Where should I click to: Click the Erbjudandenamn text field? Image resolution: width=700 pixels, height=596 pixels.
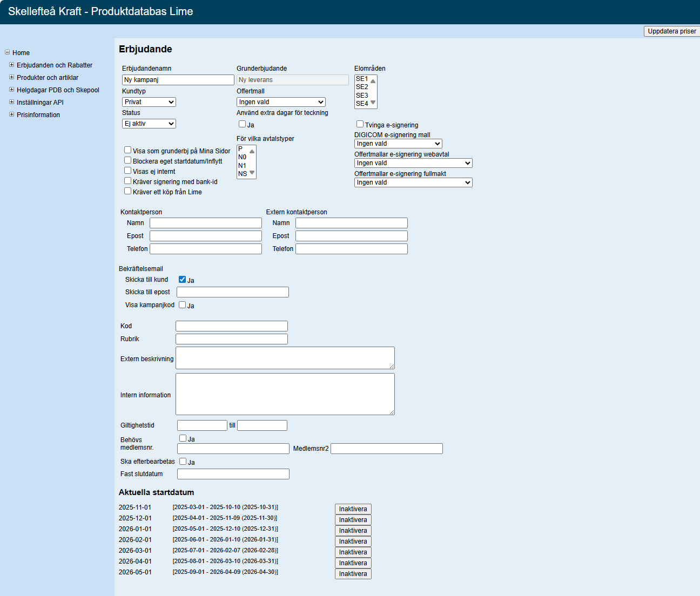pyautogui.click(x=178, y=80)
